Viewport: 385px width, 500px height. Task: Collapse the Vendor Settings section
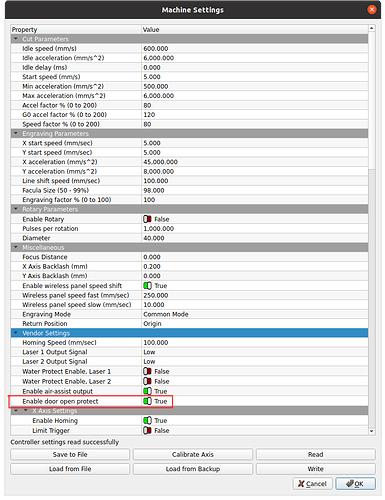pos(15,333)
